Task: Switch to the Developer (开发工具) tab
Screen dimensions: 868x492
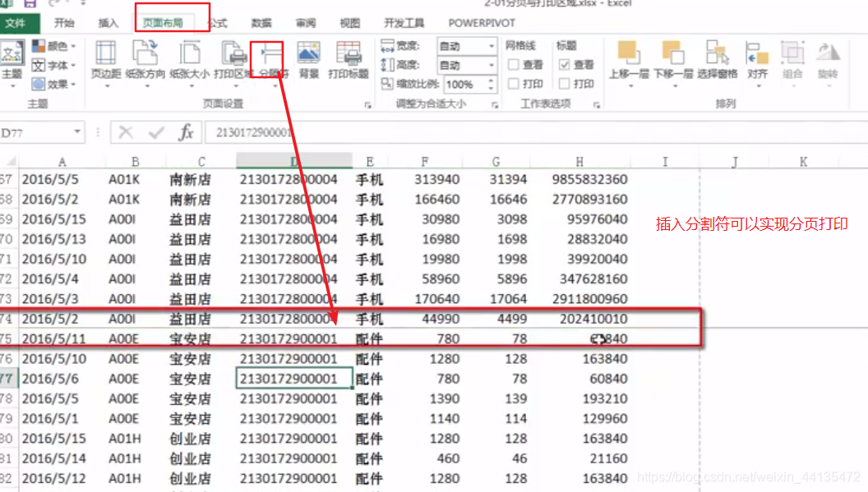Action: (404, 23)
